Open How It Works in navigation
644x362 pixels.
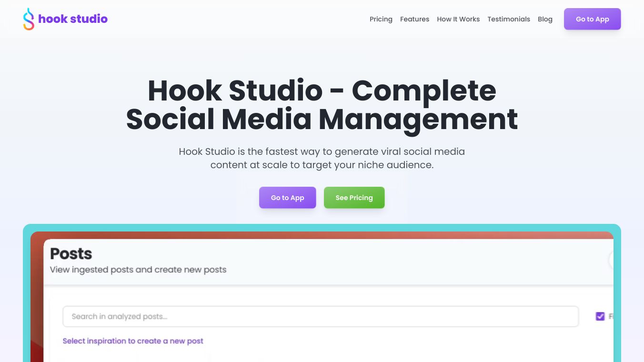[458, 19]
